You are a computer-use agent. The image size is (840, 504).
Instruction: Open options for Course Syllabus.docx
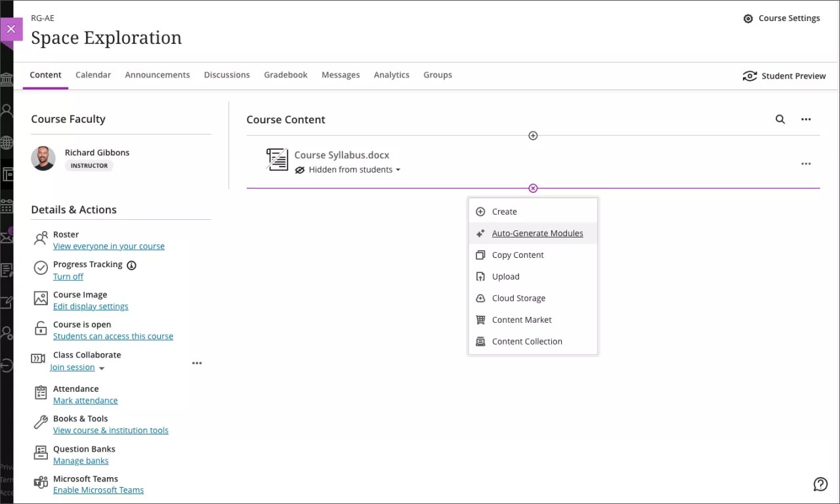806,163
